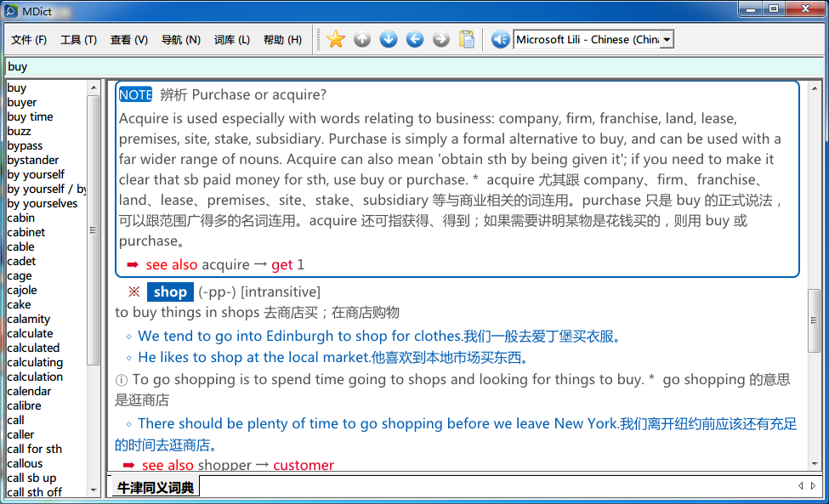
Task: Click the MDict app icon in title bar
Action: point(11,10)
